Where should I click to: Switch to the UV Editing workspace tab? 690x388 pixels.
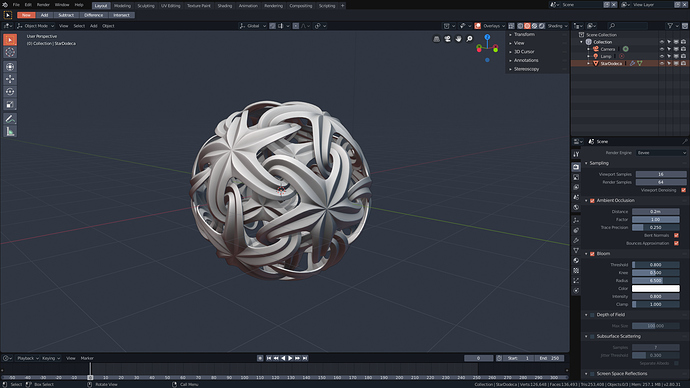[x=170, y=6]
